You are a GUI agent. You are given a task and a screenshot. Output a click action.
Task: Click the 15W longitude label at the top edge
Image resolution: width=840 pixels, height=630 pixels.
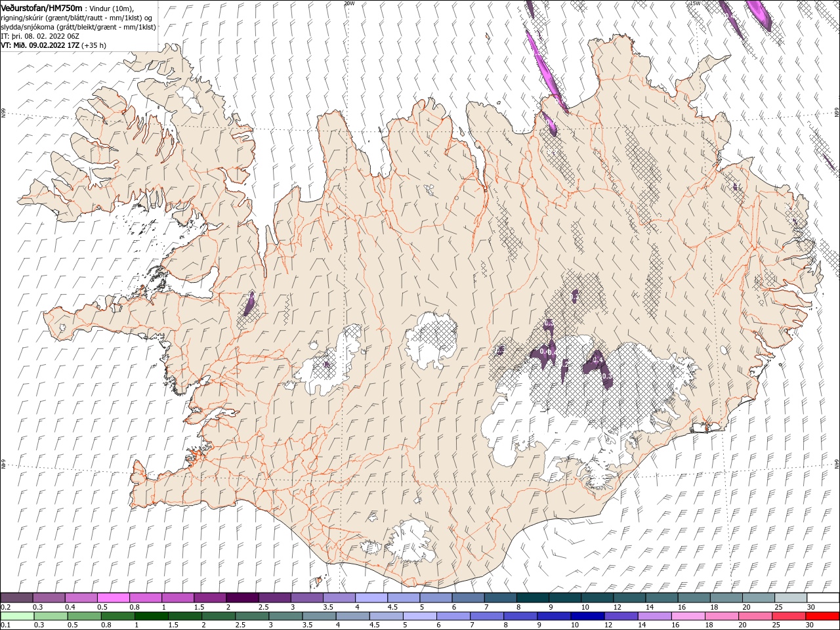696,3
